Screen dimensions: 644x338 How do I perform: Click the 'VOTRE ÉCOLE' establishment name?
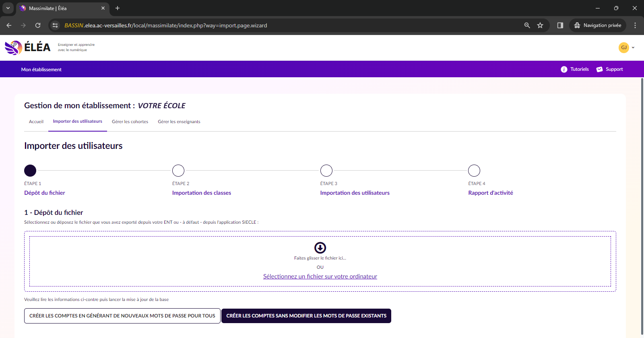tap(161, 105)
